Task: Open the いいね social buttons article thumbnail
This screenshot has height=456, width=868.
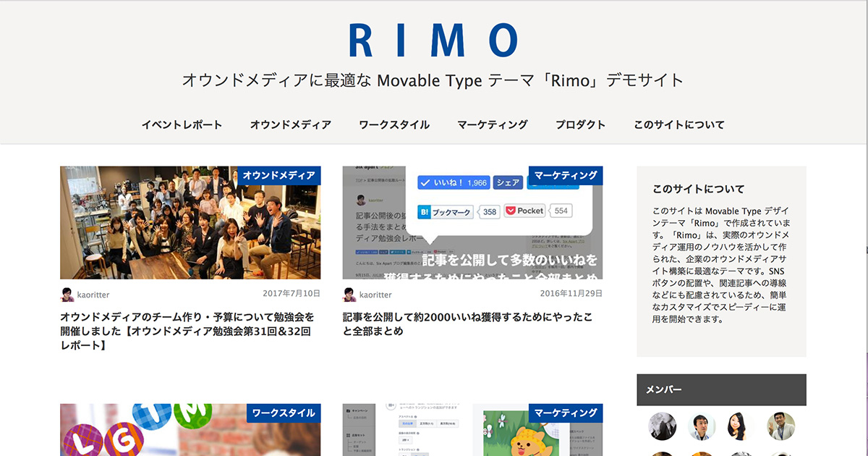Action: point(472,223)
